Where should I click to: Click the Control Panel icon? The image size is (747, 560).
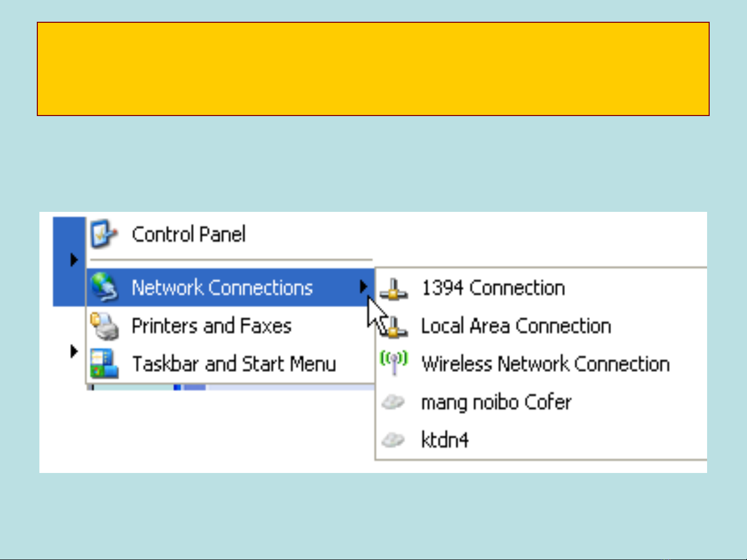[104, 234]
